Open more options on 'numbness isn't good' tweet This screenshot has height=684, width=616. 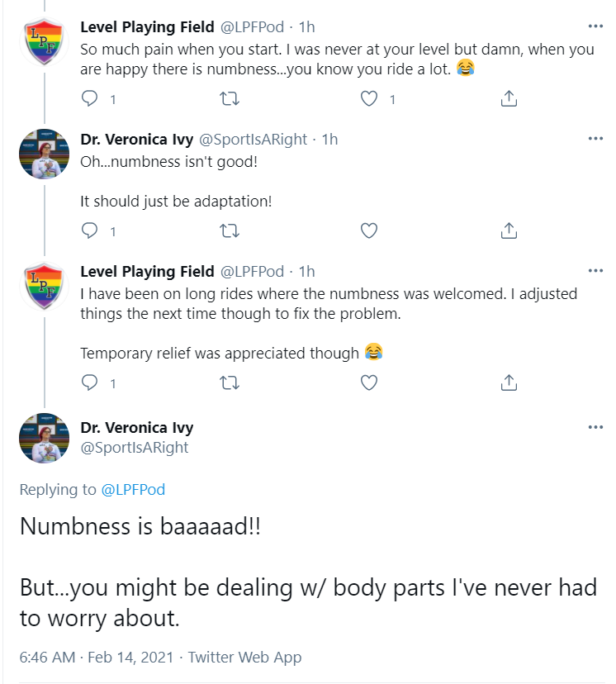coord(595,139)
